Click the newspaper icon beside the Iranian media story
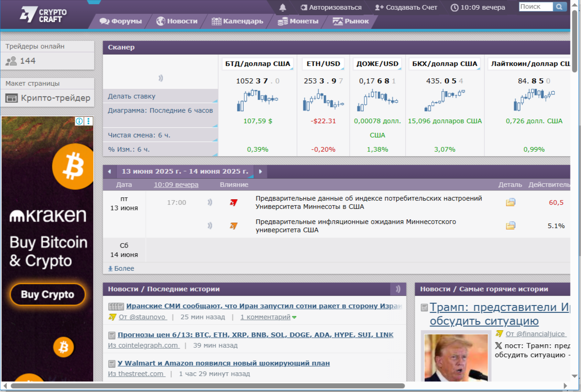The width and height of the screenshot is (581, 392). [x=116, y=306]
